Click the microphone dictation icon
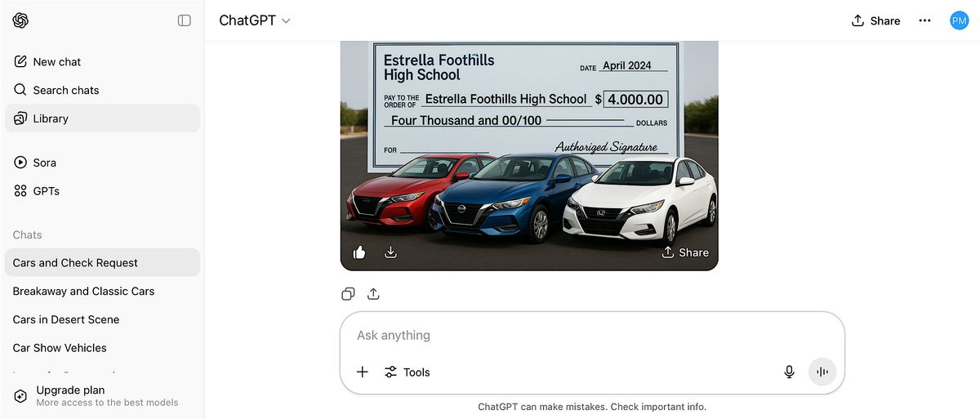Image resolution: width=980 pixels, height=419 pixels. click(x=789, y=372)
